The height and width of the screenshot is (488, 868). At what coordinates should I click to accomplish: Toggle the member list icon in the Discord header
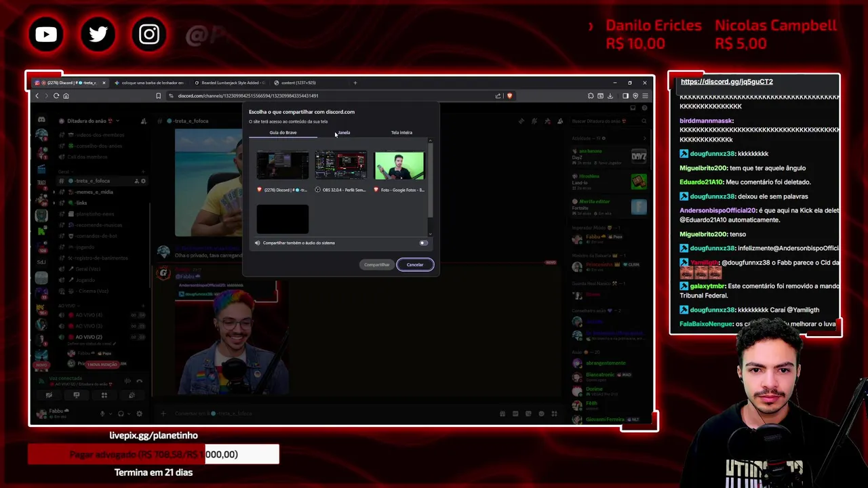point(560,121)
